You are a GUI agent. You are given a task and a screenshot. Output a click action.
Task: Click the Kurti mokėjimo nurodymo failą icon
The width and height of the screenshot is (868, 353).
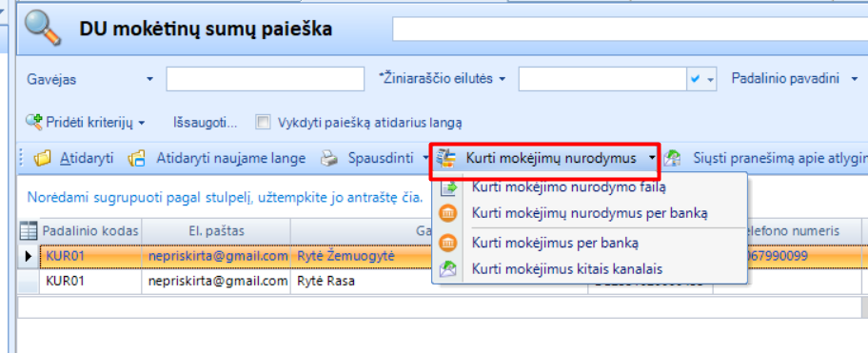(448, 188)
